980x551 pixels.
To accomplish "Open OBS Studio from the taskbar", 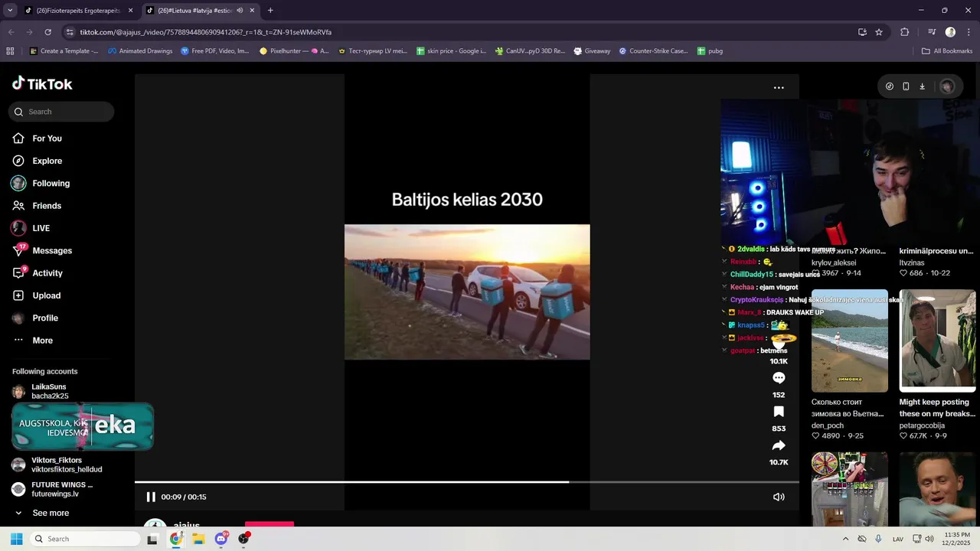I will pyautogui.click(x=243, y=539).
